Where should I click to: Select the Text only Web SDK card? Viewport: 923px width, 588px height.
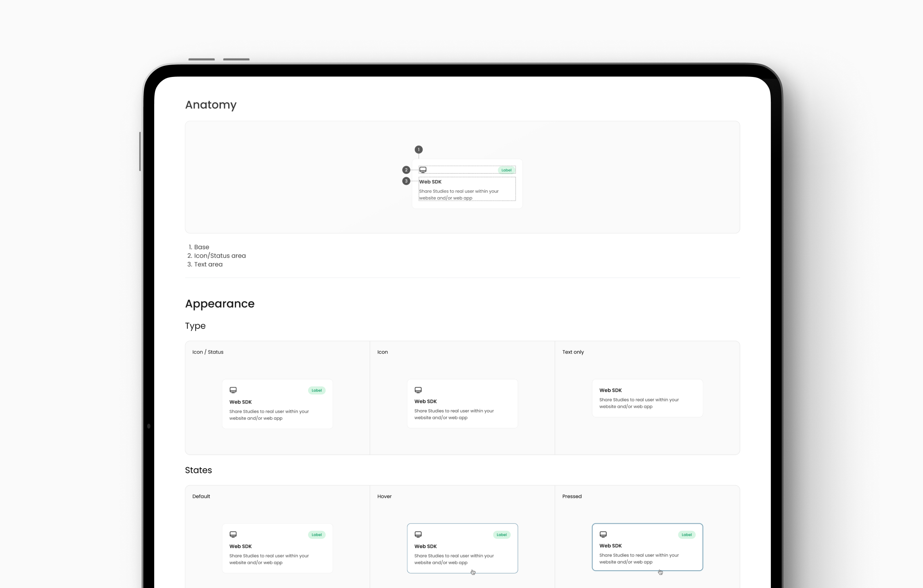pos(647,398)
